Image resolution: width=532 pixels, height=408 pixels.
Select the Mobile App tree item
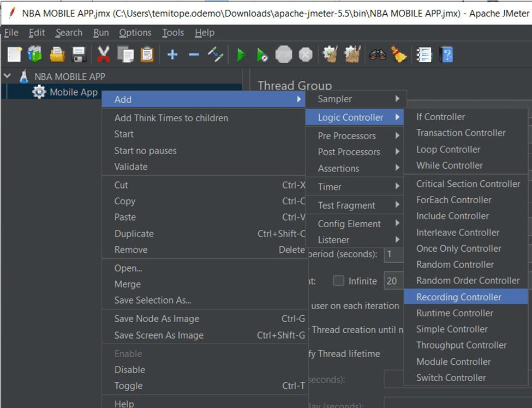[x=74, y=92]
